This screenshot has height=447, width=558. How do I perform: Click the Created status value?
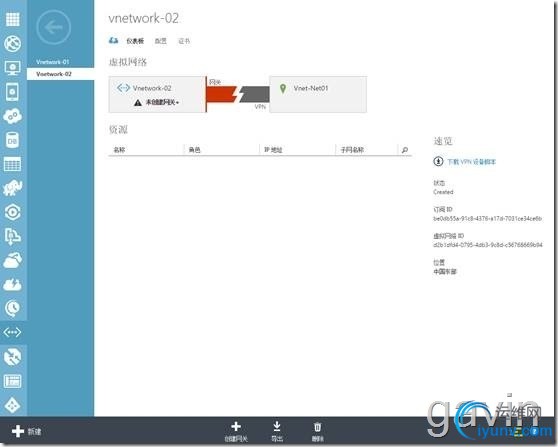point(443,192)
